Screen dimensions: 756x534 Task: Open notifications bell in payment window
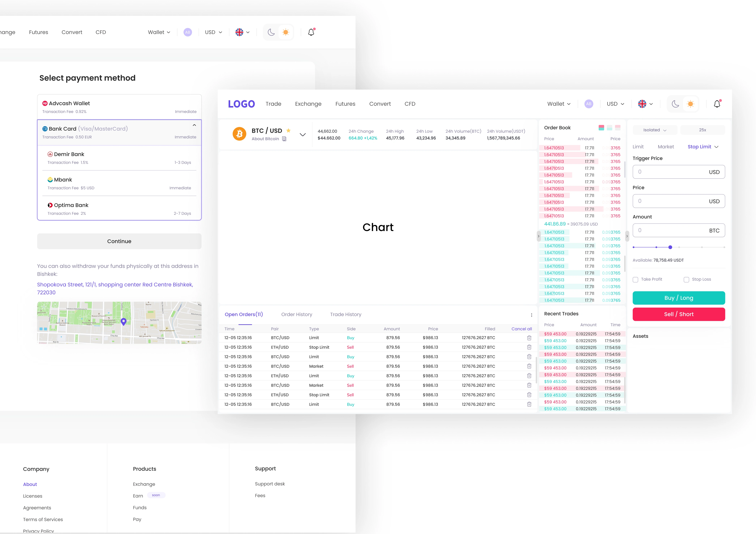pyautogui.click(x=311, y=32)
